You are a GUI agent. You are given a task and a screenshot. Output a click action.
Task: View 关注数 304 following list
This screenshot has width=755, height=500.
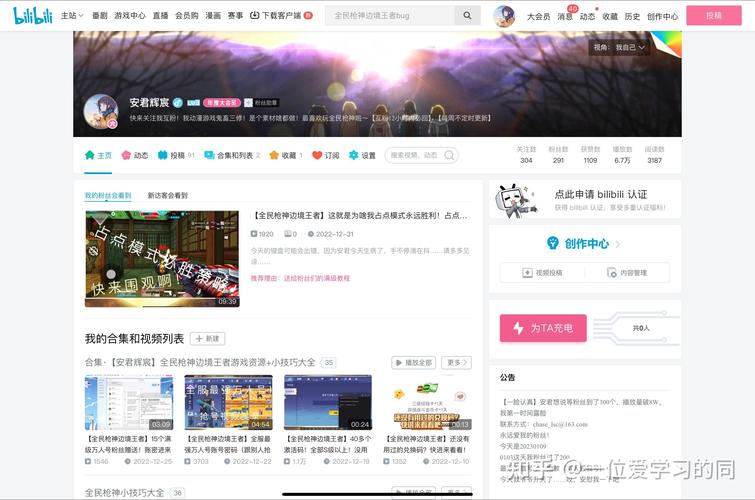click(x=526, y=155)
